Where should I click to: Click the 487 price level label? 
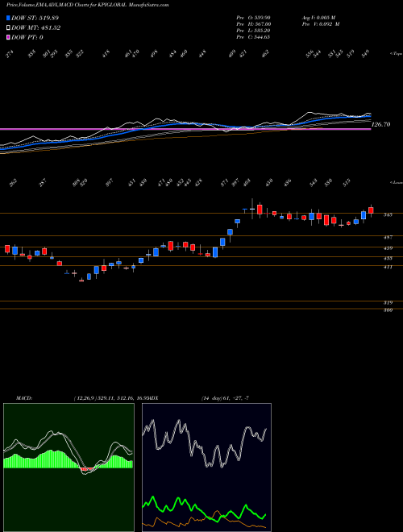388,238
